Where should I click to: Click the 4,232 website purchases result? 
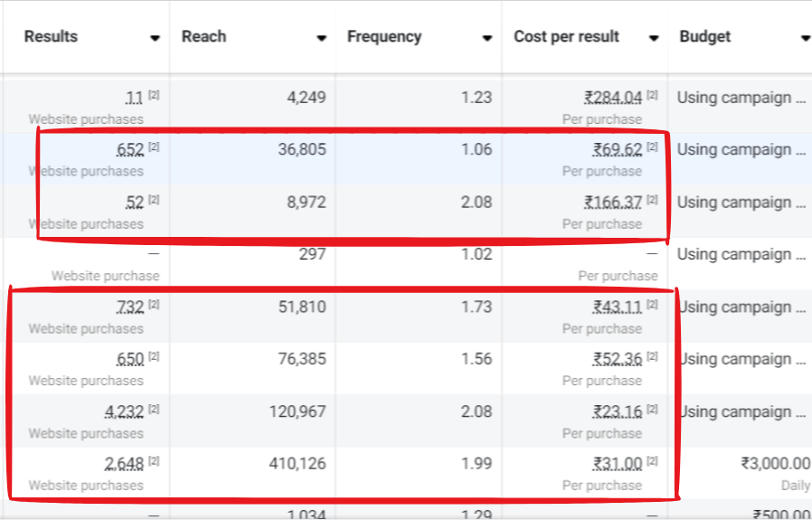coord(124,412)
